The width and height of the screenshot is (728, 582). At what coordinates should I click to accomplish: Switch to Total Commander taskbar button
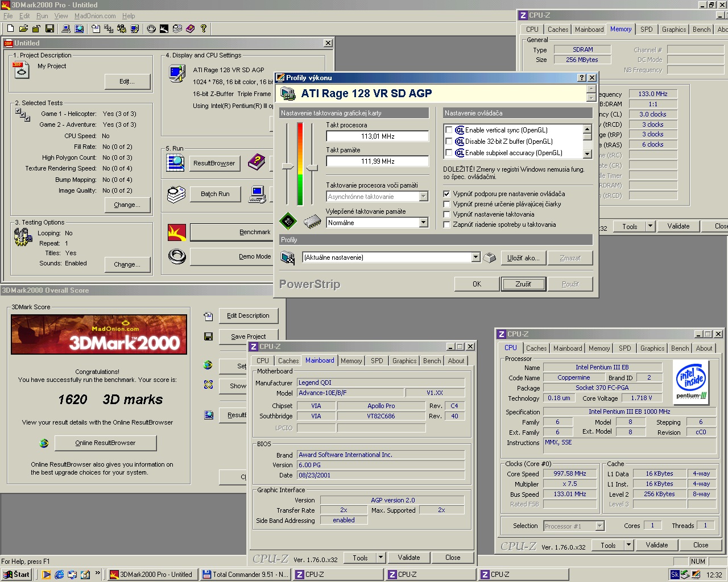click(246, 575)
